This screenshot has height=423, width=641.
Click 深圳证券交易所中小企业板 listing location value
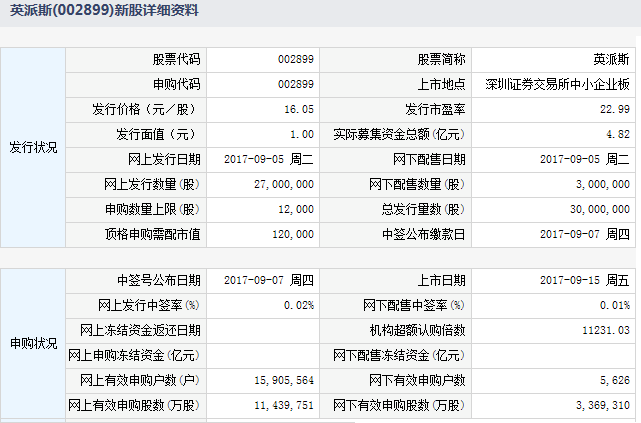tap(557, 84)
